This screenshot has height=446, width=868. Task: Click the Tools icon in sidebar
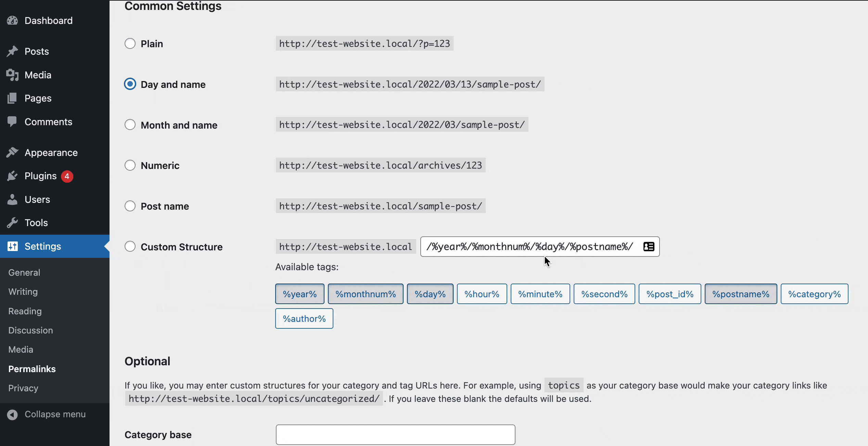[13, 222]
